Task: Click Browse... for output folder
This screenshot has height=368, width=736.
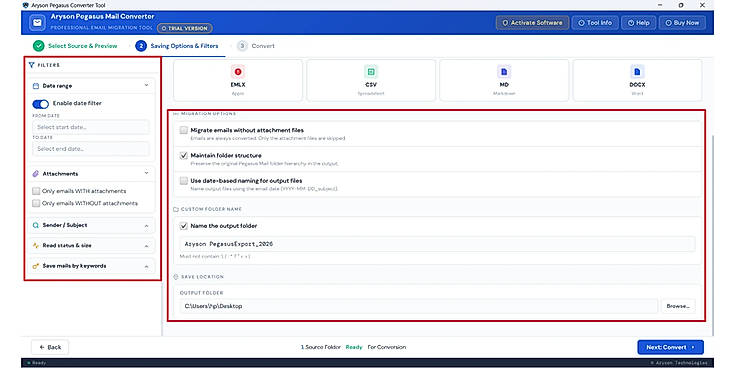Action: click(678, 306)
